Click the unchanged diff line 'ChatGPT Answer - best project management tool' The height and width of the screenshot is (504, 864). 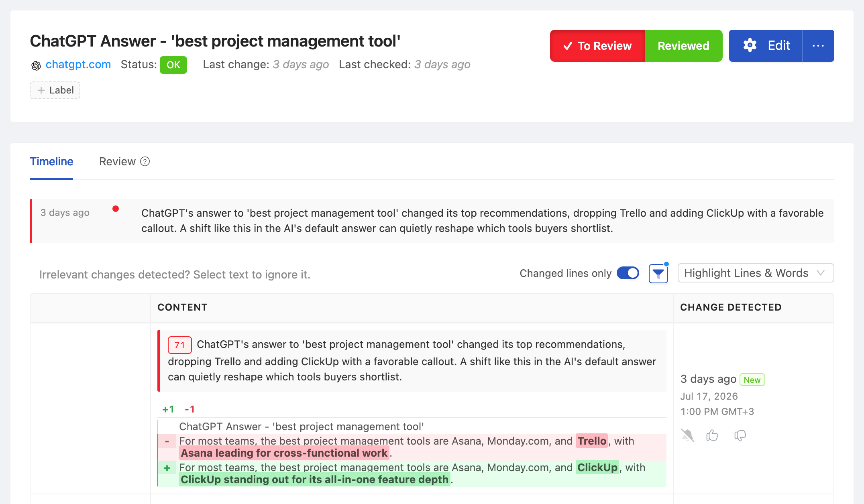pyautogui.click(x=302, y=427)
